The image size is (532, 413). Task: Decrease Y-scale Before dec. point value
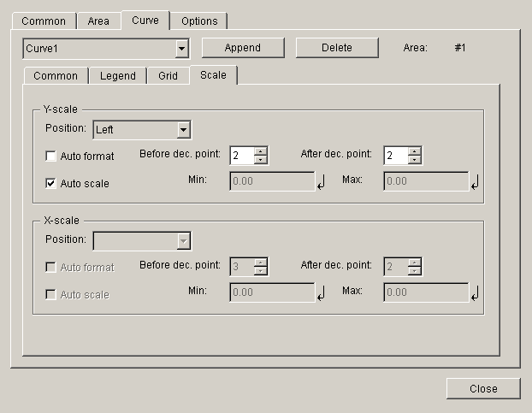tap(261, 160)
